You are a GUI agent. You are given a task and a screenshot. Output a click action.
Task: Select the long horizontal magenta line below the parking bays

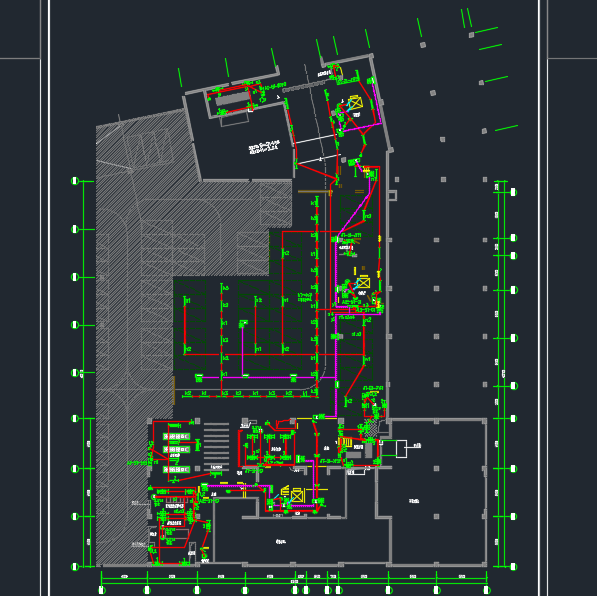268,377
